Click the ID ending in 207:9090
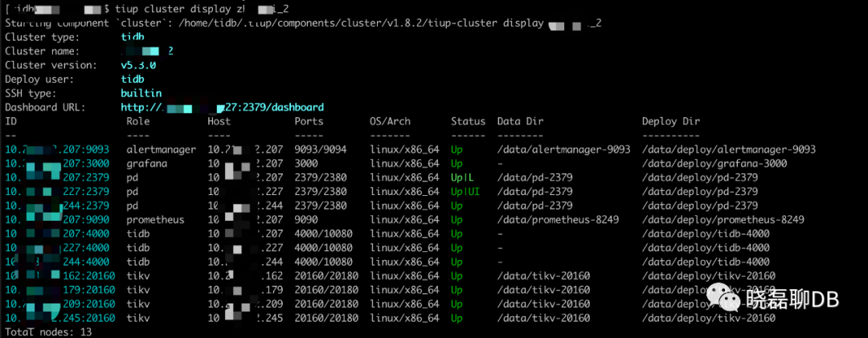The width and height of the screenshot is (868, 338). pyautogui.click(x=57, y=220)
